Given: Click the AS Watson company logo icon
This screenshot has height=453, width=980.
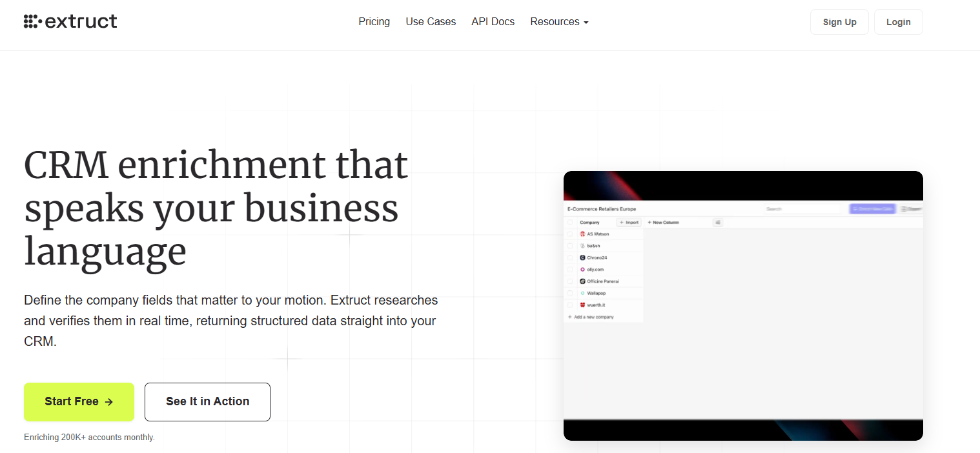Looking at the screenshot, I should pos(582,234).
